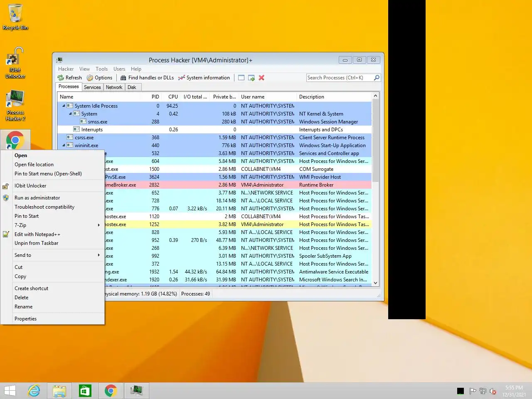Click the Process Hacker taskbar button
532x399 pixels.
(136, 391)
